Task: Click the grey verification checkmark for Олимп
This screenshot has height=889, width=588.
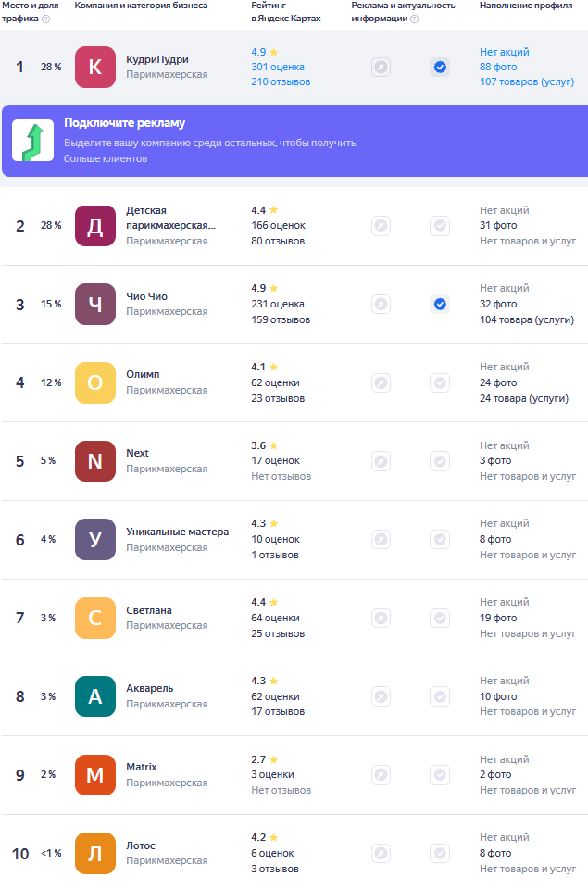Action: pyautogui.click(x=440, y=382)
